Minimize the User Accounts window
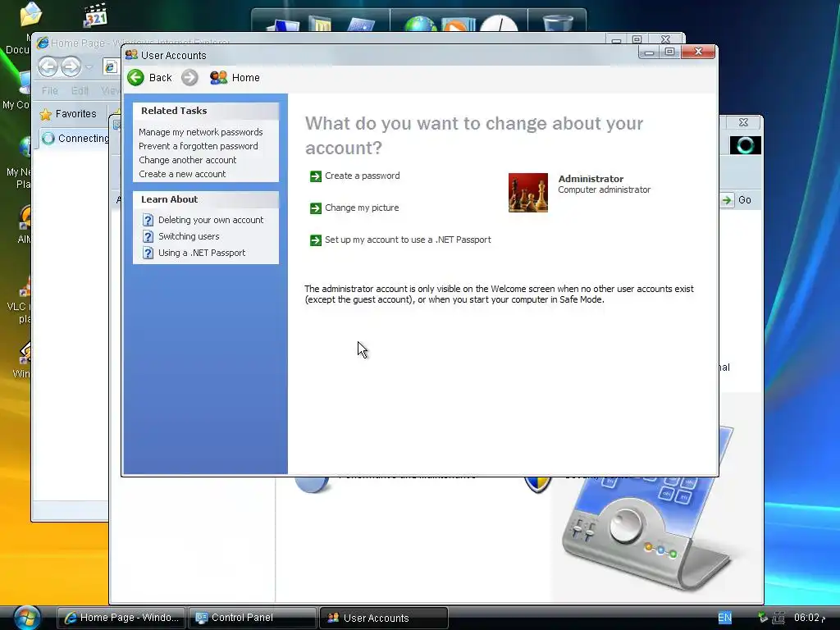 click(x=649, y=52)
